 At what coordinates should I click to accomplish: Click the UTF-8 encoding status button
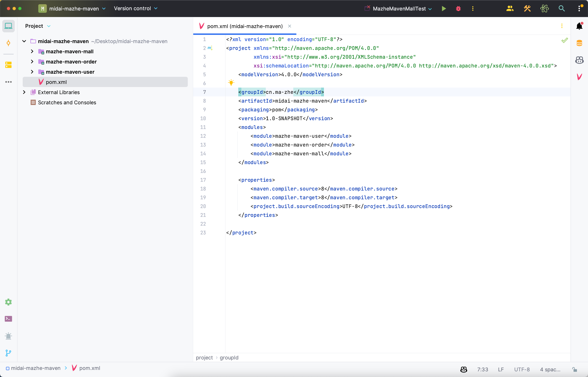point(522,369)
